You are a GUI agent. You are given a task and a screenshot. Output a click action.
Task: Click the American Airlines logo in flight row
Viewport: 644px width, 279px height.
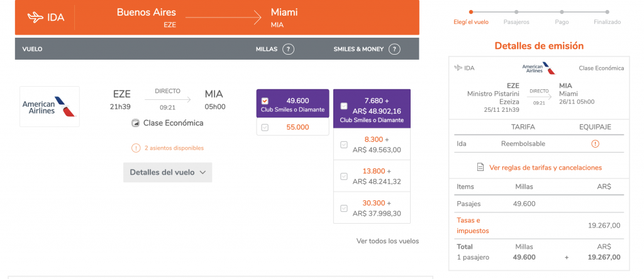(x=50, y=107)
